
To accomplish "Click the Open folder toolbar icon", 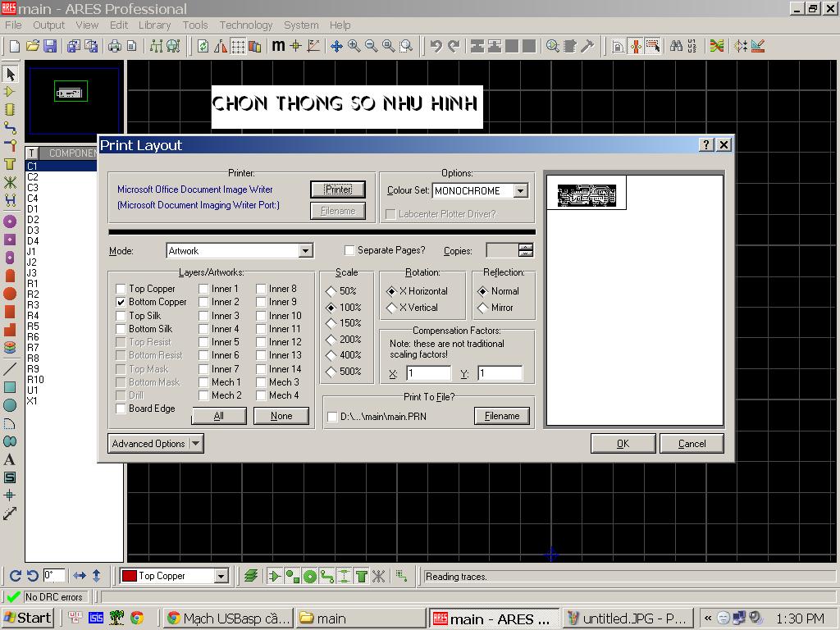I will [x=33, y=46].
